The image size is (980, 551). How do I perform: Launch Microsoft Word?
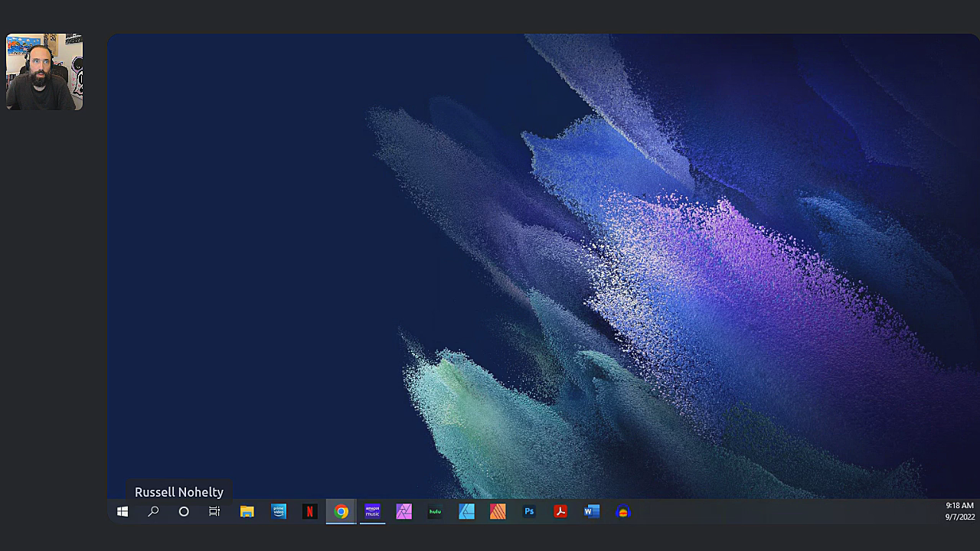pyautogui.click(x=592, y=511)
